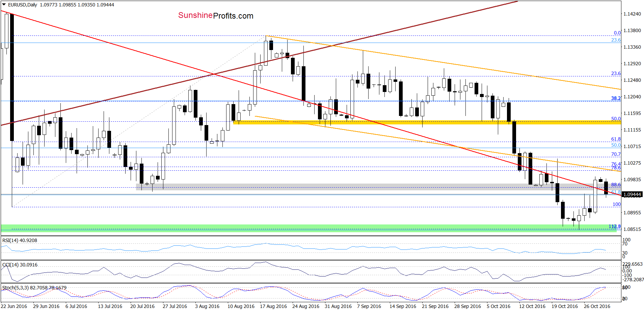Click the 20 Jul 2016 date label

(142, 306)
